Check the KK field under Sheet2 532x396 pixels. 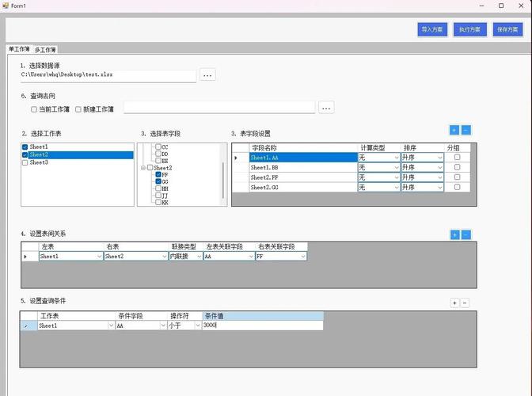coord(158,202)
